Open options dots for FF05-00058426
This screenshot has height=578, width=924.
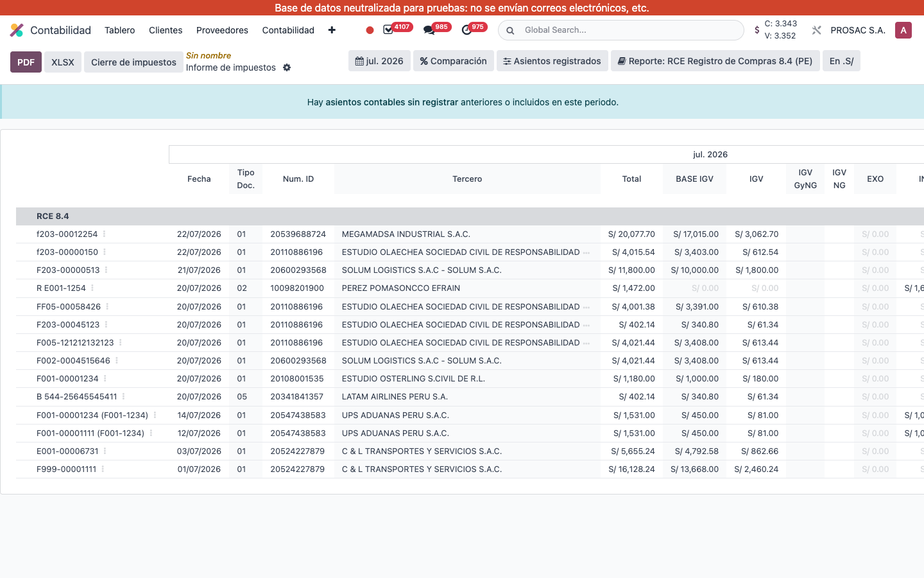pos(107,307)
